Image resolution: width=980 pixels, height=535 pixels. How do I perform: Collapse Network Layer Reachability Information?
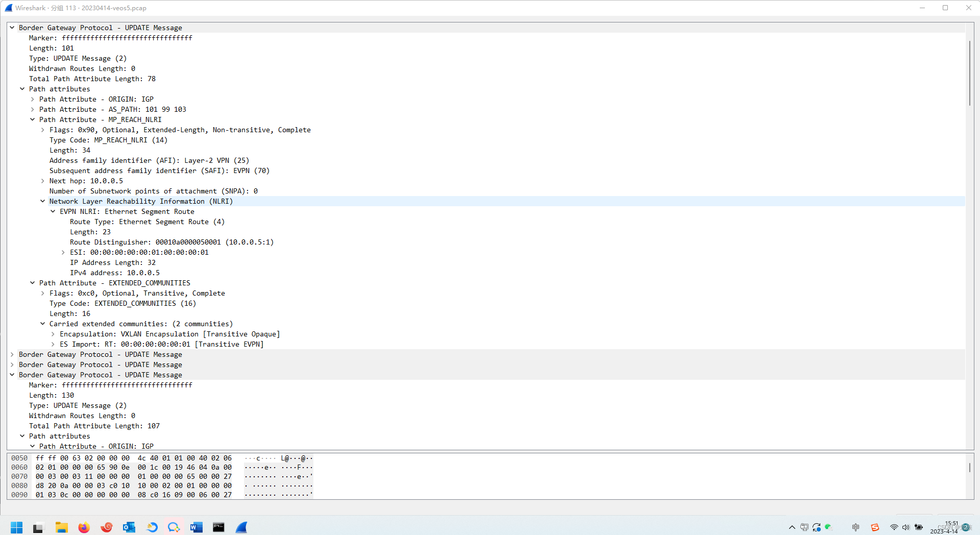click(43, 201)
